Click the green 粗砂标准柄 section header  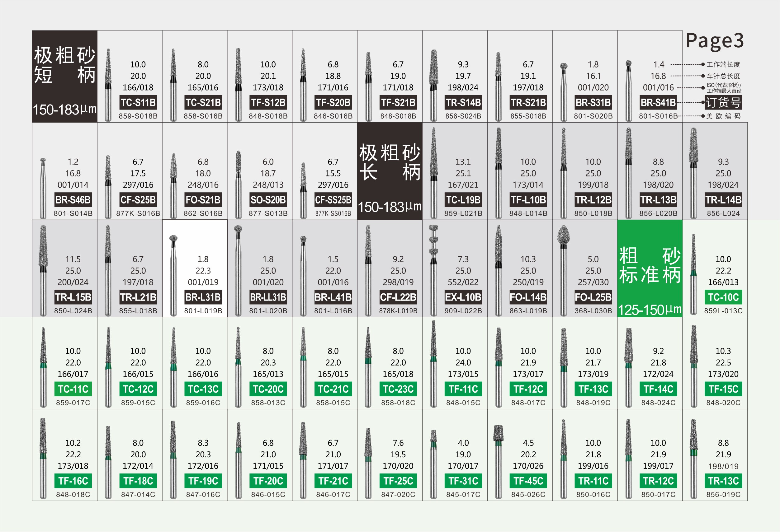[x=650, y=268]
